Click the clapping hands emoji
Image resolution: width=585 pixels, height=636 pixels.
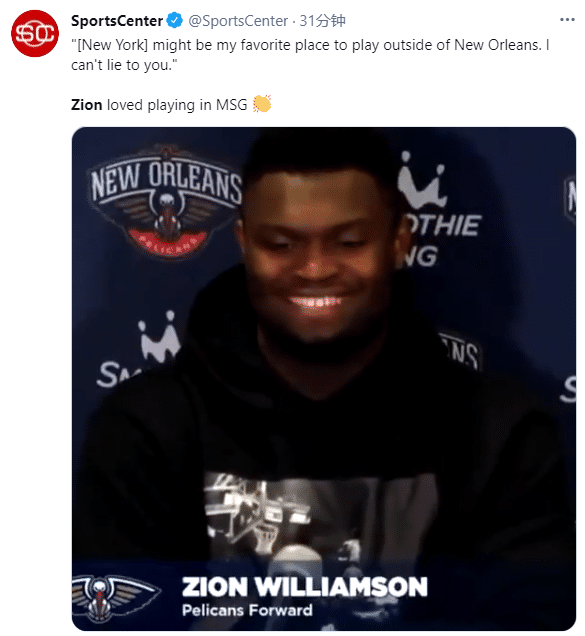262,104
